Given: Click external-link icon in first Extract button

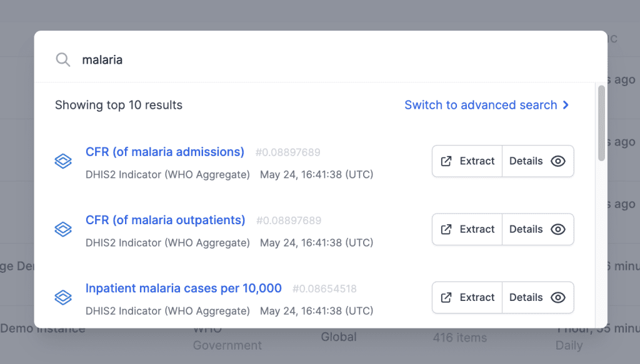Looking at the screenshot, I should pos(446,161).
